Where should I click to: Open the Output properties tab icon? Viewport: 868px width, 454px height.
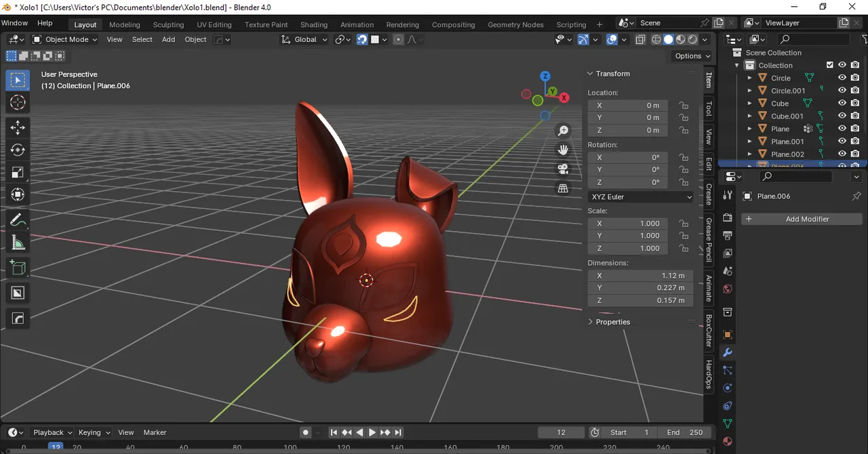pyautogui.click(x=728, y=235)
